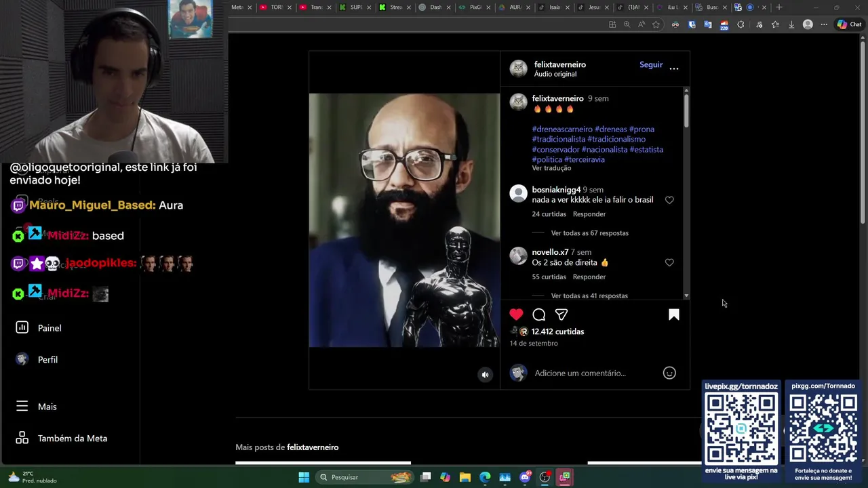Open novello.x7's profile avatar

(x=519, y=256)
